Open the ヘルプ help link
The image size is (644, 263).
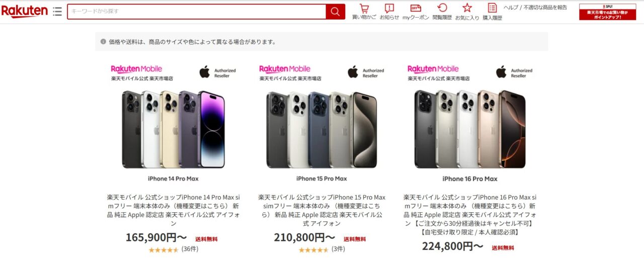[511, 7]
